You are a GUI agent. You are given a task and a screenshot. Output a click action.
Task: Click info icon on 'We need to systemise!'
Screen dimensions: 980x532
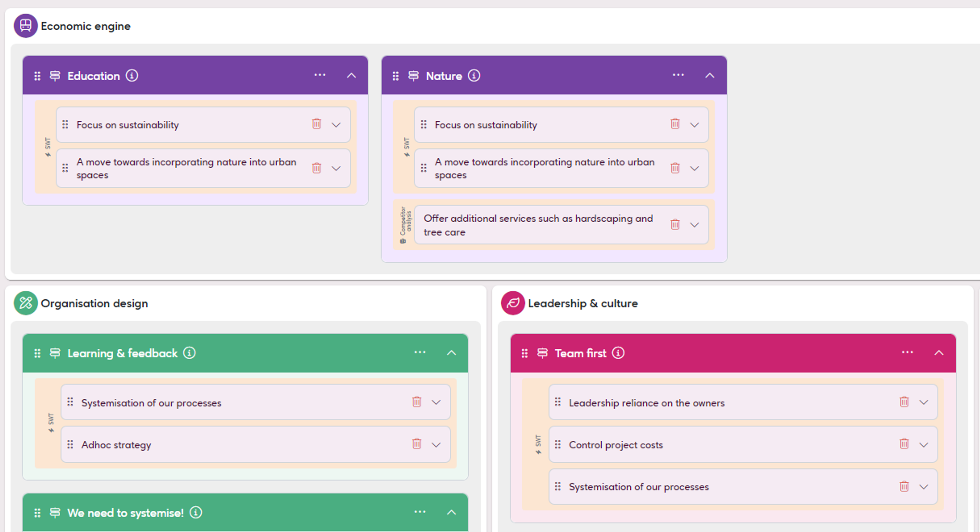click(x=196, y=512)
